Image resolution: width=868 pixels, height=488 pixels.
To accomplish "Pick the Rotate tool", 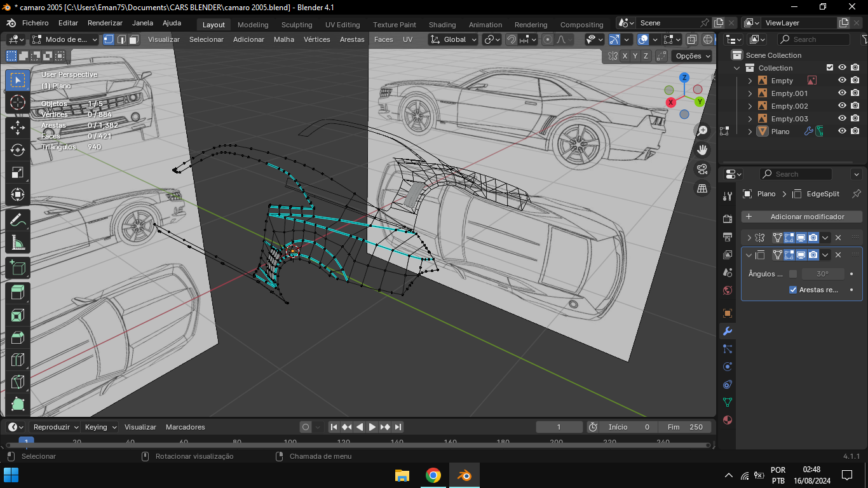I will pyautogui.click(x=18, y=150).
